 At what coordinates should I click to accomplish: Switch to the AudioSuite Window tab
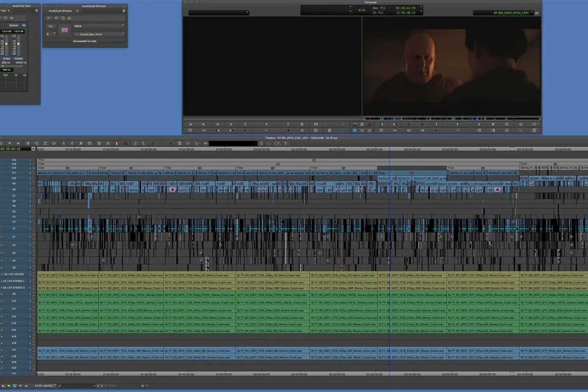[60, 11]
